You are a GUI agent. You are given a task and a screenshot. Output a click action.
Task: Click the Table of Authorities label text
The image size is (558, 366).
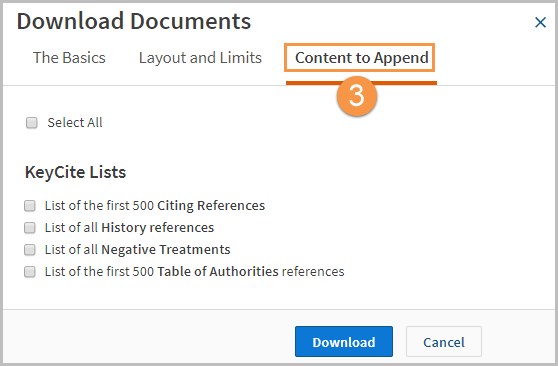click(x=195, y=272)
